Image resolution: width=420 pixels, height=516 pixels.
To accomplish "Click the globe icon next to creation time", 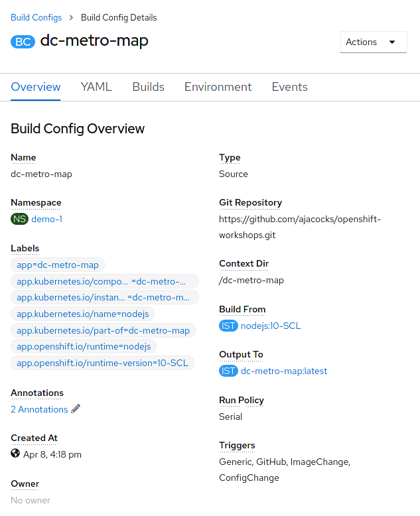I will pyautogui.click(x=15, y=454).
